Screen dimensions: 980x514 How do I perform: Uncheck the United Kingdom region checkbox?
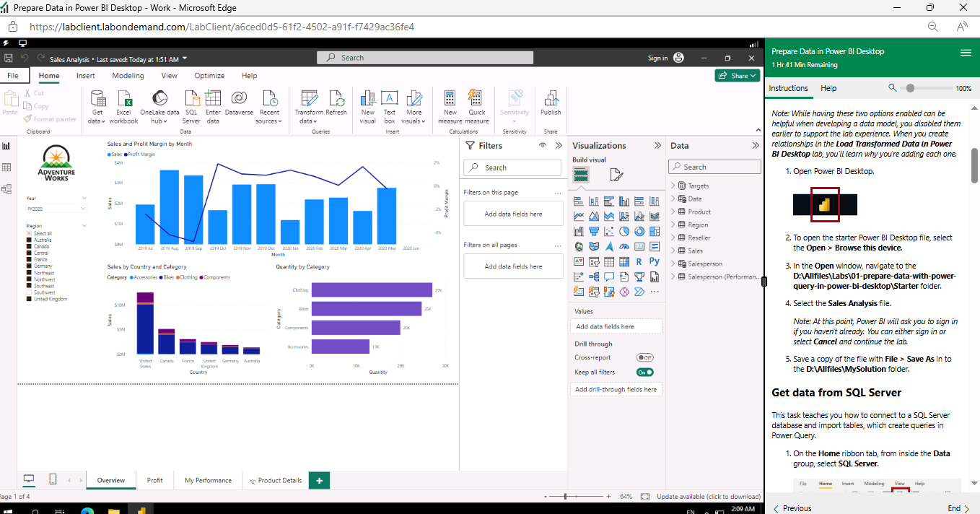coord(29,299)
